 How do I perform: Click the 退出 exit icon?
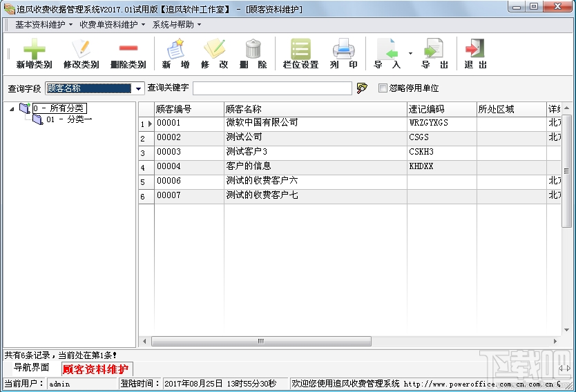(475, 48)
